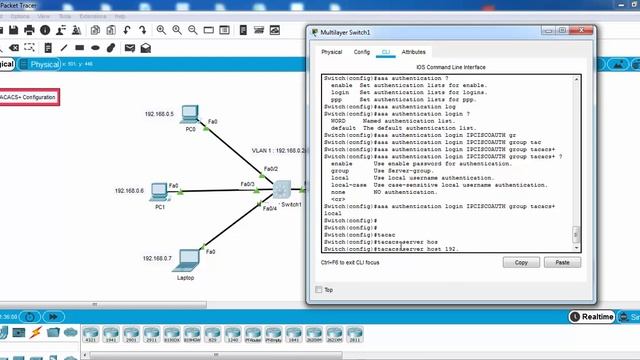Click the CLI scrollbar thumb

(x=576, y=235)
